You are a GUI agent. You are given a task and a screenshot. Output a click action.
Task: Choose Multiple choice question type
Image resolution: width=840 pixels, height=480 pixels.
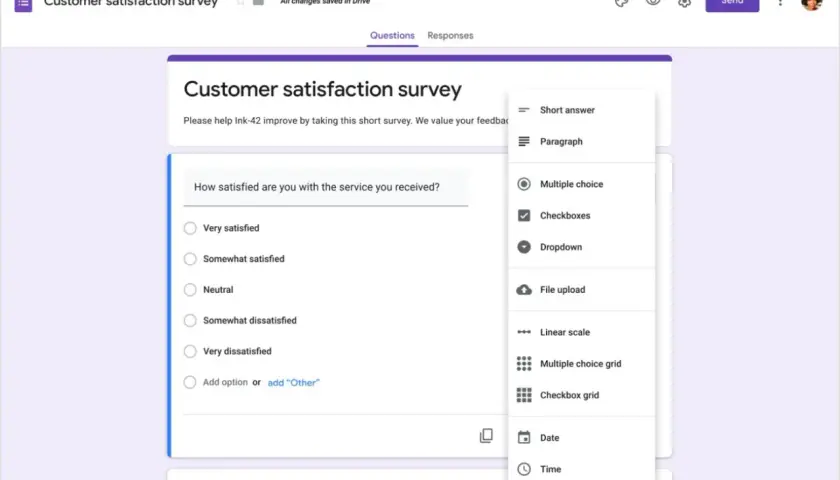click(582, 184)
